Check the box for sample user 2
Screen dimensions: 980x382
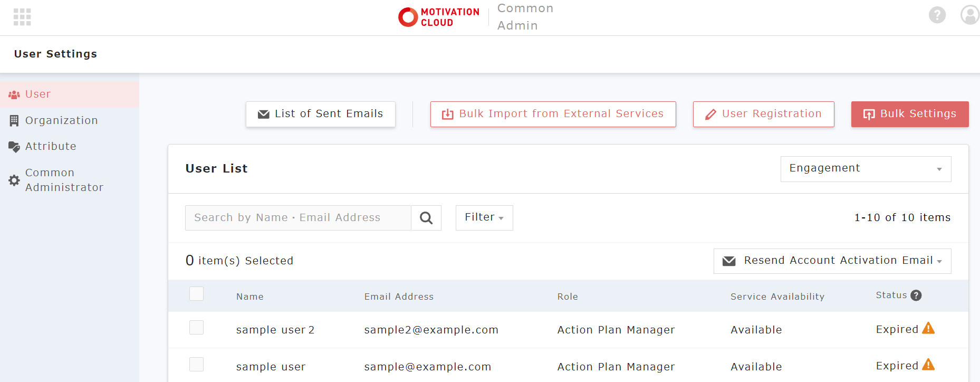(x=196, y=328)
